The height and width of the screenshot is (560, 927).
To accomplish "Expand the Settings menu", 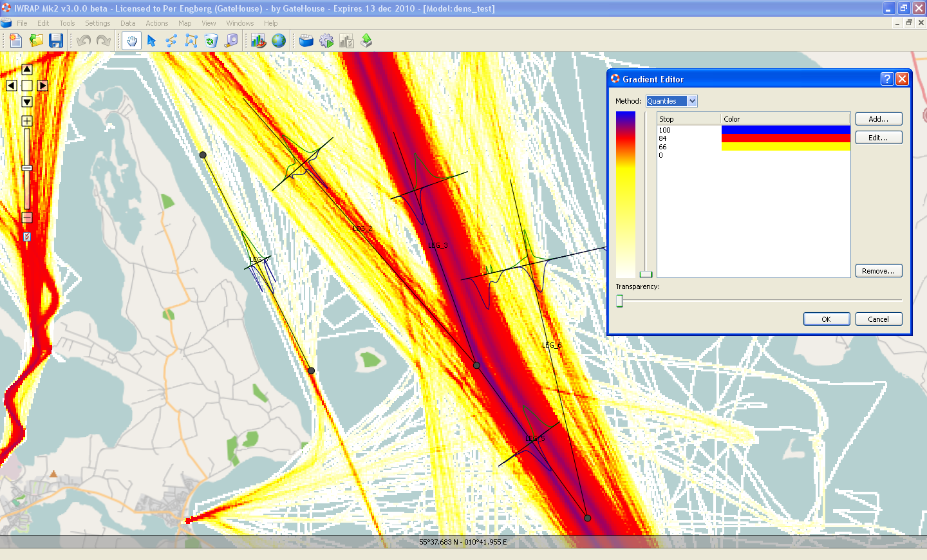I will 97,23.
